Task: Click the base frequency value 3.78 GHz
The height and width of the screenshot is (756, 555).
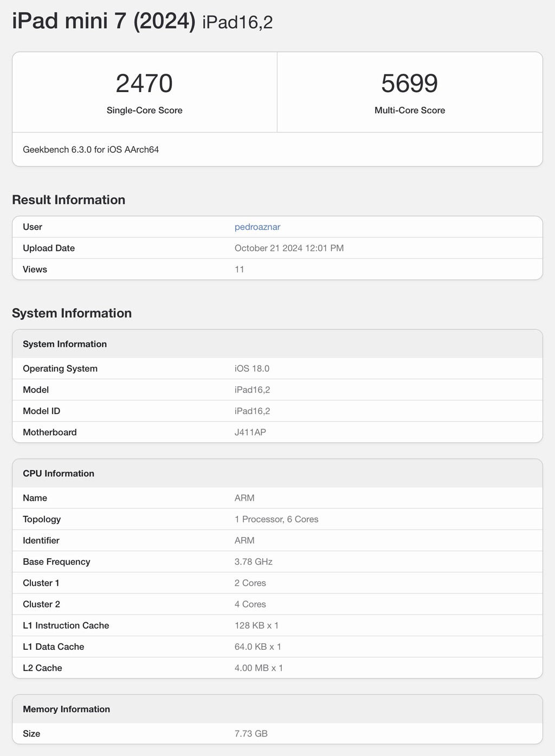Action: [x=253, y=562]
